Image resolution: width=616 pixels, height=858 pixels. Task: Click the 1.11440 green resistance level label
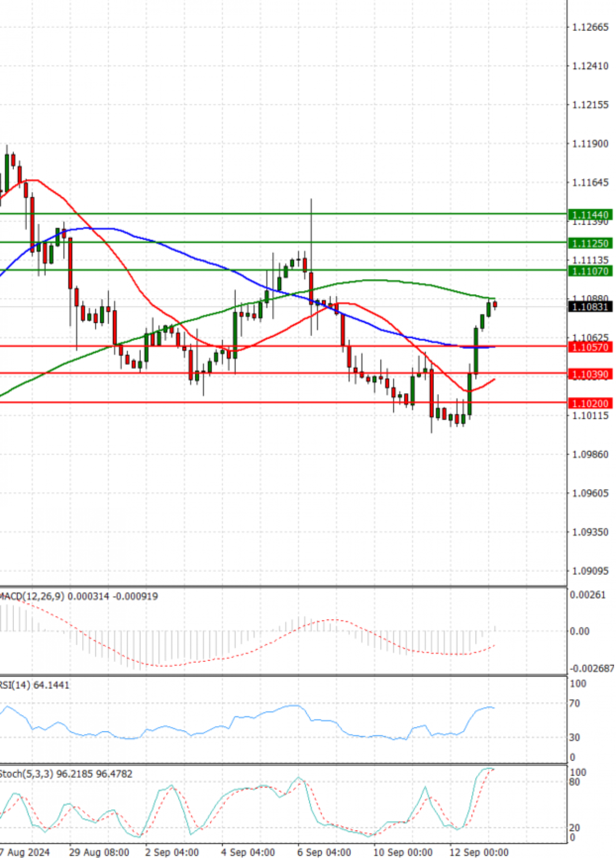click(x=590, y=215)
